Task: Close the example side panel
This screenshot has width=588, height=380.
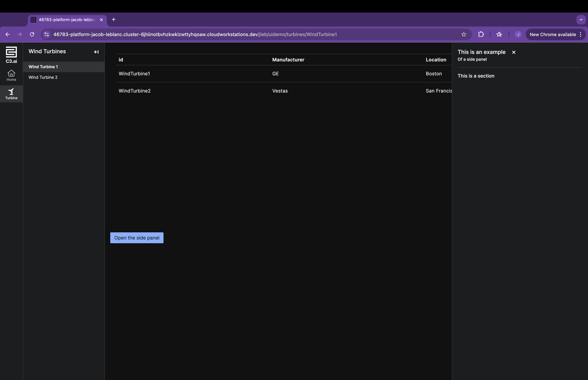Action: [x=514, y=52]
